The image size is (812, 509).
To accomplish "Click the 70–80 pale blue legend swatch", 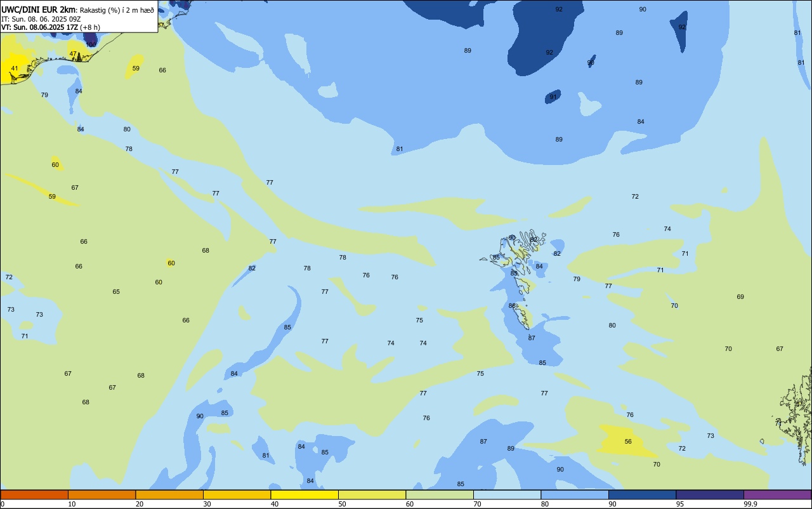I will point(507,494).
